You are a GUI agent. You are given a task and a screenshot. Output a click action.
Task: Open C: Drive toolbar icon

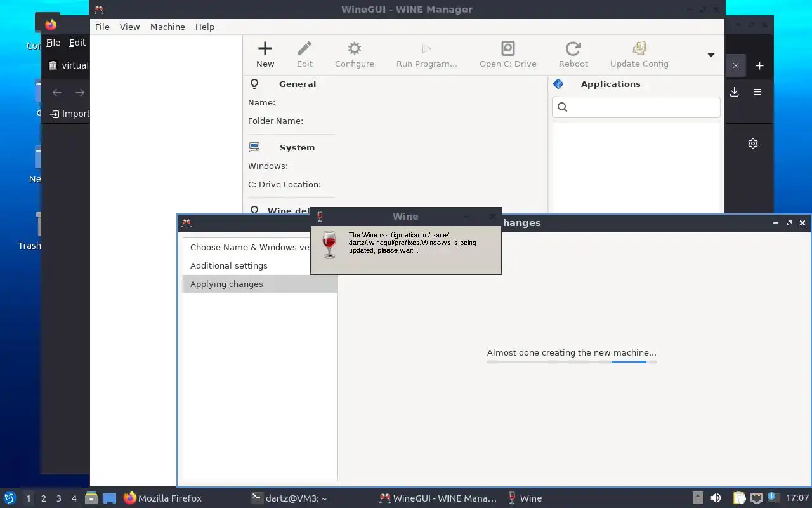click(x=508, y=48)
